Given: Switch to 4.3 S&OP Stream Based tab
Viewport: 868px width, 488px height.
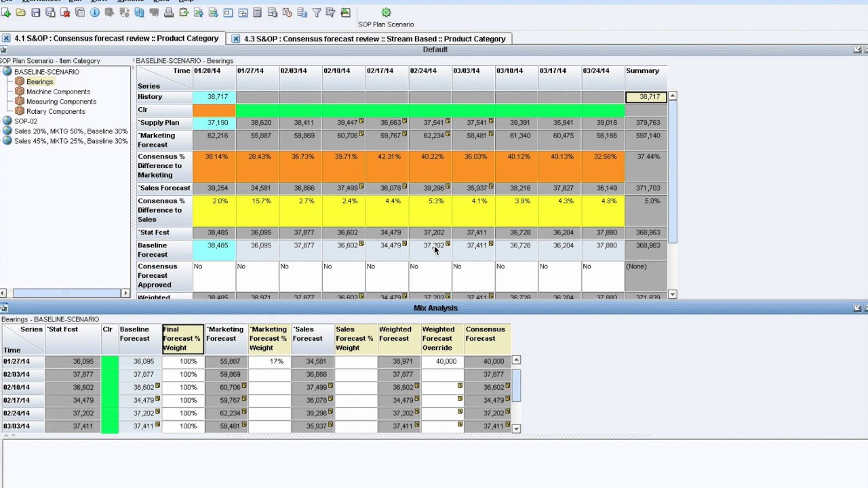Looking at the screenshot, I should [x=374, y=39].
